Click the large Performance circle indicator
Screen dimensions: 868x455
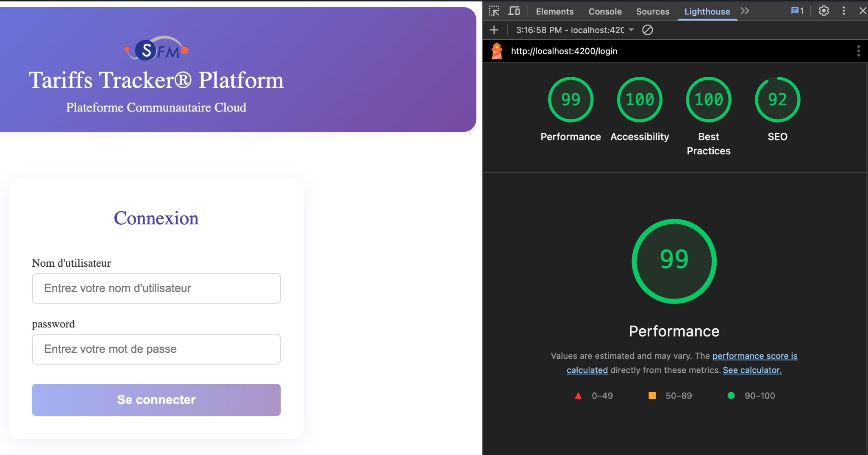coord(673,261)
